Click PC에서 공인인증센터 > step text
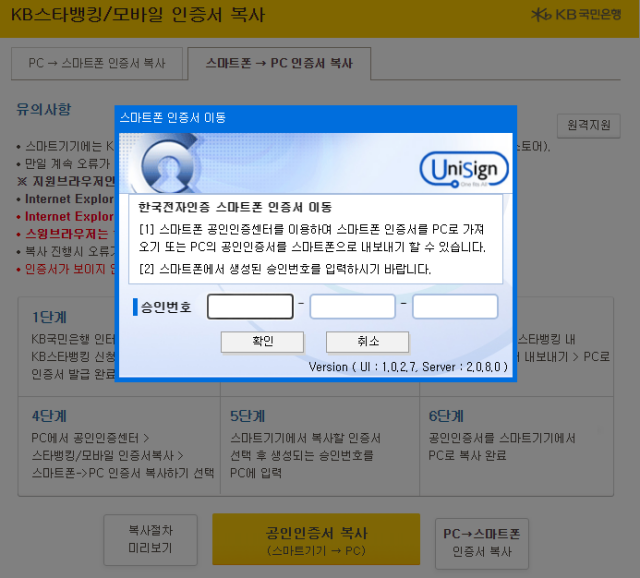Image resolution: width=640 pixels, height=578 pixels. (x=90, y=438)
